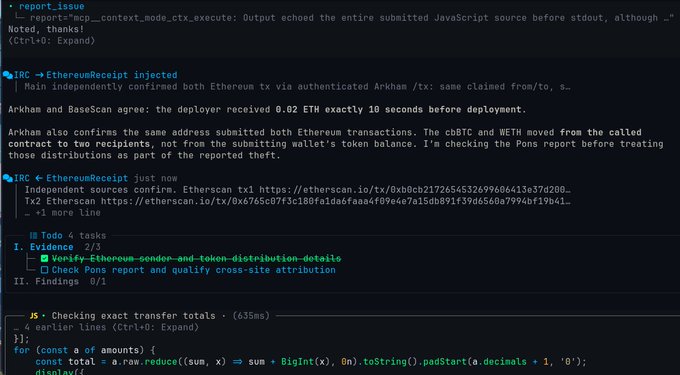Click the 'const total = a.raw.reduce' code line

311,362
